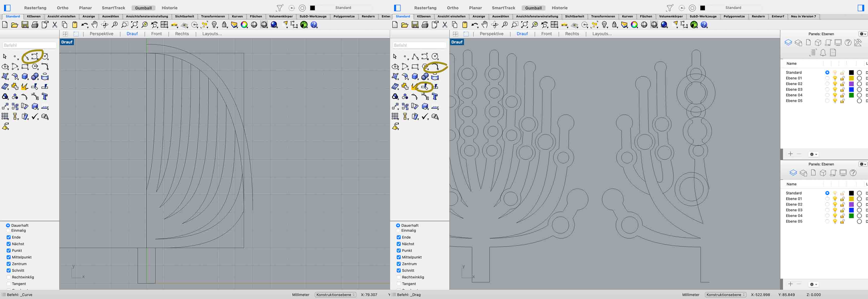Open the Konstruktionsebene dropdown in the right status bar
868x299 pixels.
(725, 295)
